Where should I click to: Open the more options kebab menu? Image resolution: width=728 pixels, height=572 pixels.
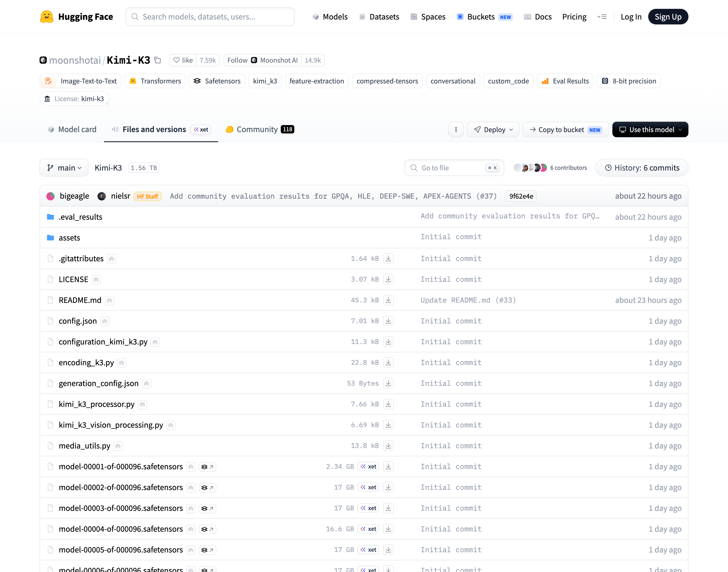456,129
